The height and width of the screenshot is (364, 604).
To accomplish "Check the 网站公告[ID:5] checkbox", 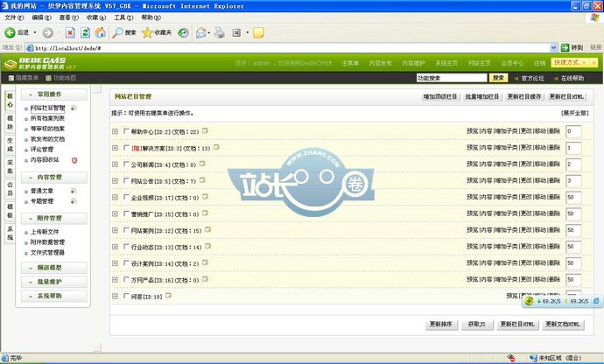I will [x=126, y=180].
